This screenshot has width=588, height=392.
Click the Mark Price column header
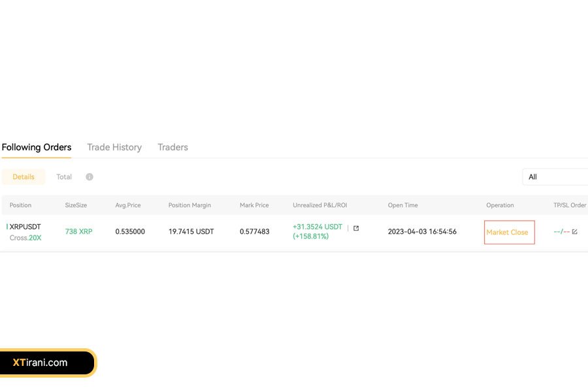click(254, 205)
